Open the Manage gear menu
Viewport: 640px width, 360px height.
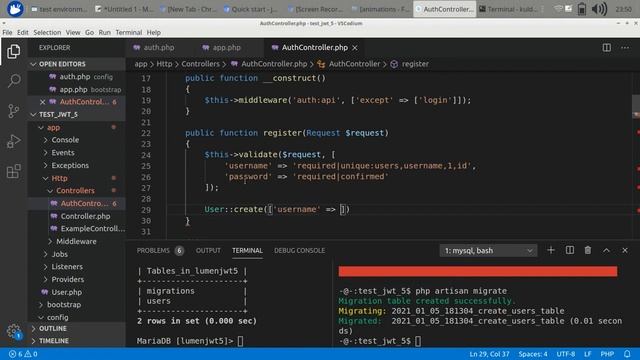pos(13,331)
